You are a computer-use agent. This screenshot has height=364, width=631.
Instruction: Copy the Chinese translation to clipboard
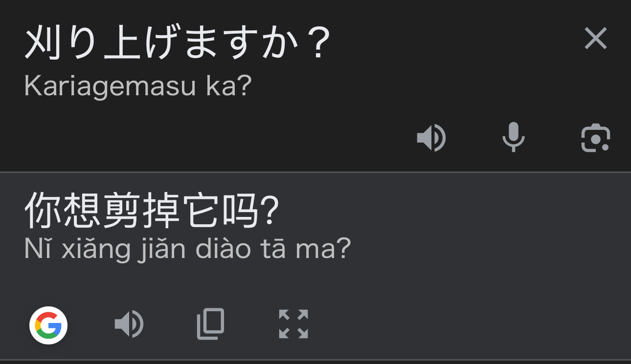pyautogui.click(x=210, y=323)
